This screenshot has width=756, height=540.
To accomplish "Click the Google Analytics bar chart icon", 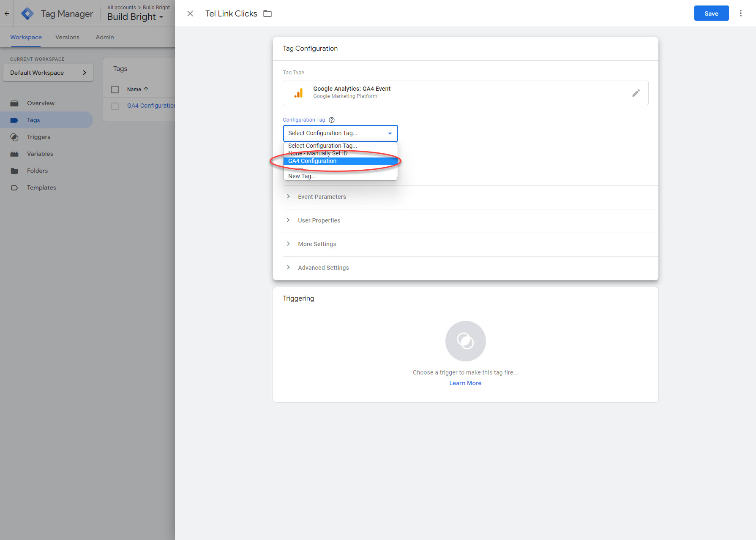I will tap(299, 93).
